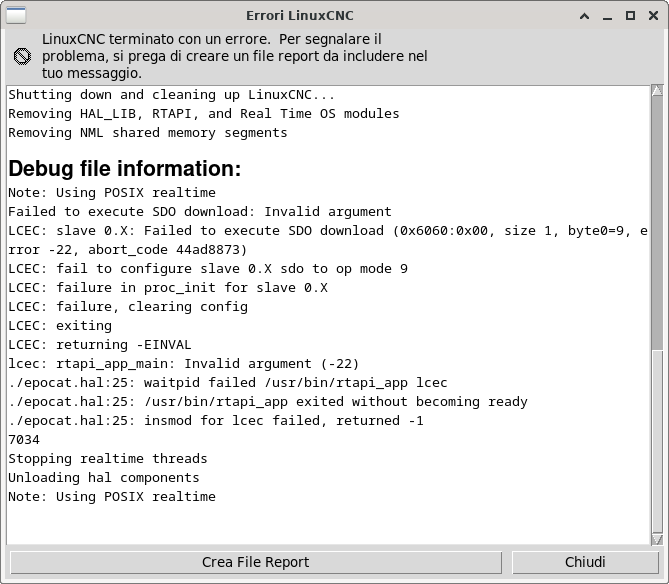Close window via title bar X
Image resolution: width=669 pixels, height=584 pixels.
[x=653, y=16]
